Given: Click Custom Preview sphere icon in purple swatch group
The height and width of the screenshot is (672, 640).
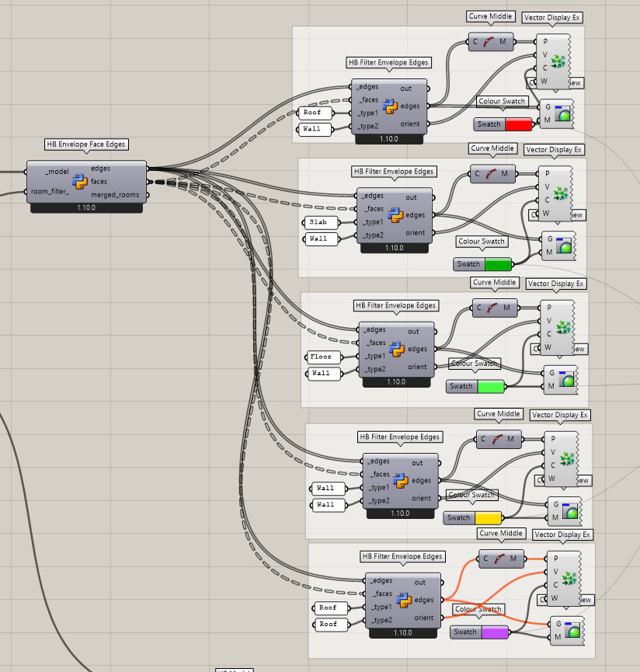Looking at the screenshot, I should 572,630.
